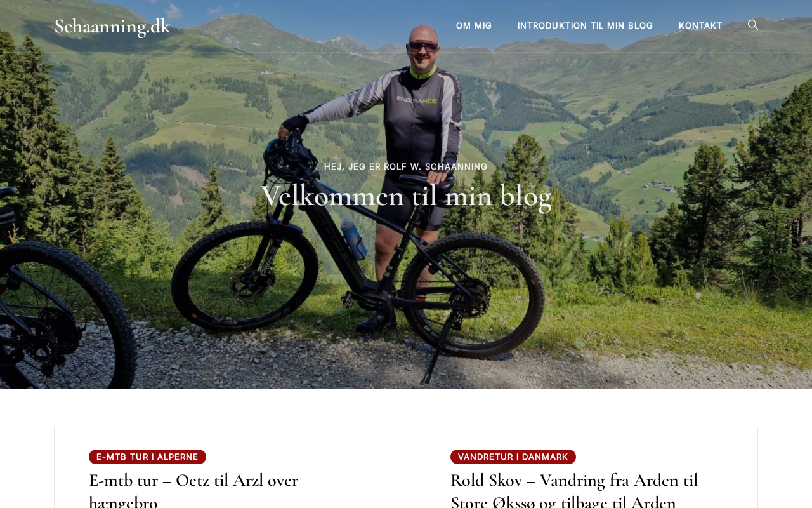Image resolution: width=812 pixels, height=508 pixels.
Task: Click the front wheel of the e-bike
Action: pos(244,276)
